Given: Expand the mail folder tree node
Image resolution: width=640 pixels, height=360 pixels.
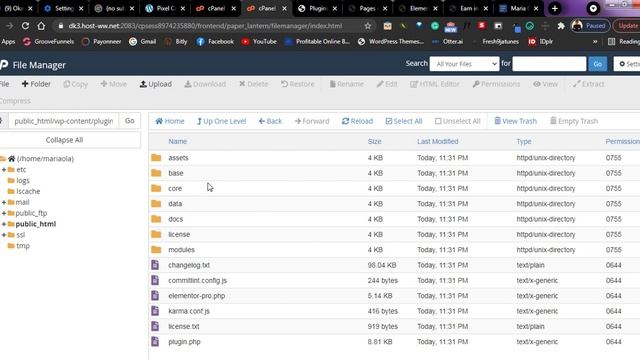Looking at the screenshot, I should (4, 202).
